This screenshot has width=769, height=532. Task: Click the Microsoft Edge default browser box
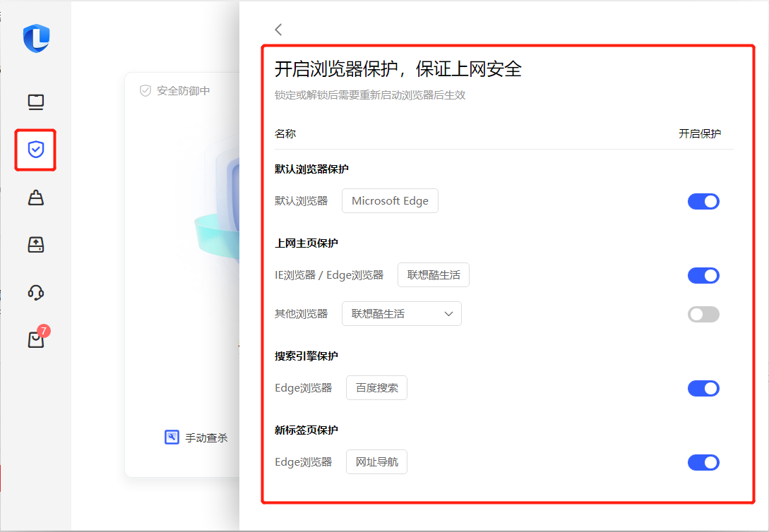pos(390,201)
